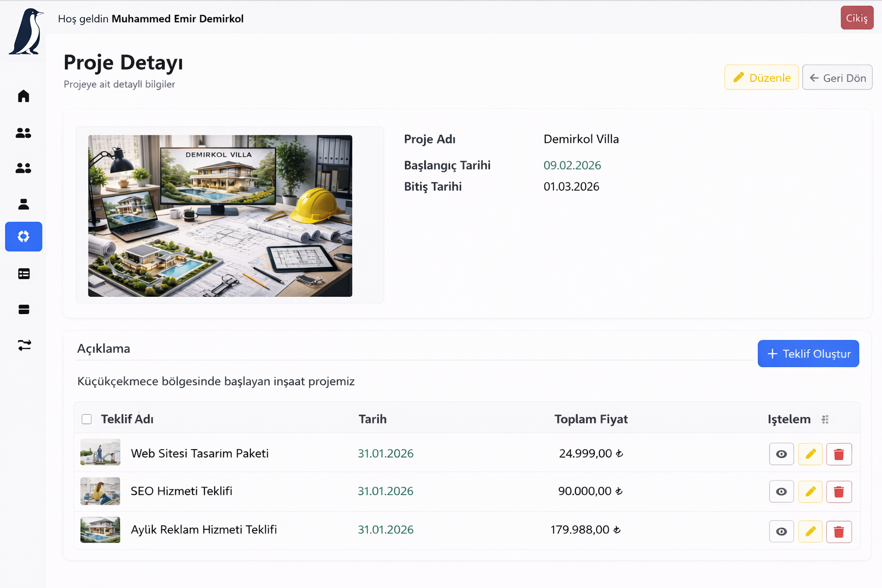882x588 pixels.
Task: Open column options next to Iştelem header
Action: [825, 420]
